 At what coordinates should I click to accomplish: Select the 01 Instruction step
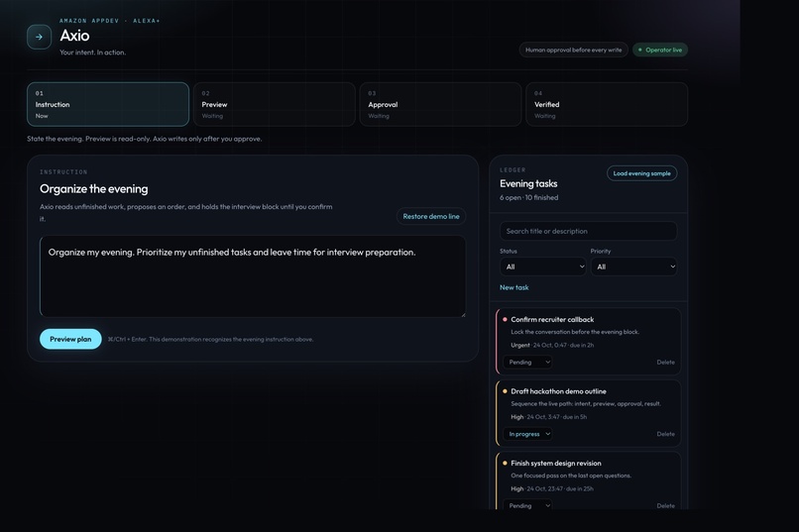pyautogui.click(x=108, y=104)
